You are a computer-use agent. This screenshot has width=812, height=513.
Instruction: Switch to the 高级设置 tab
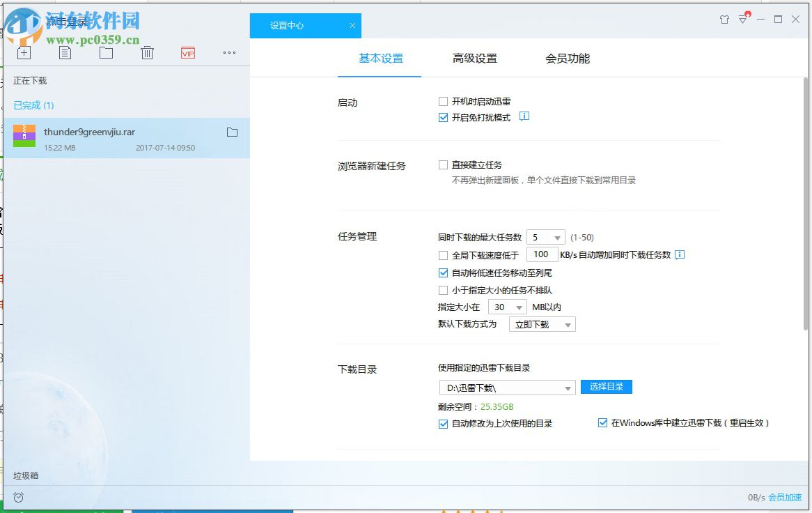474,59
